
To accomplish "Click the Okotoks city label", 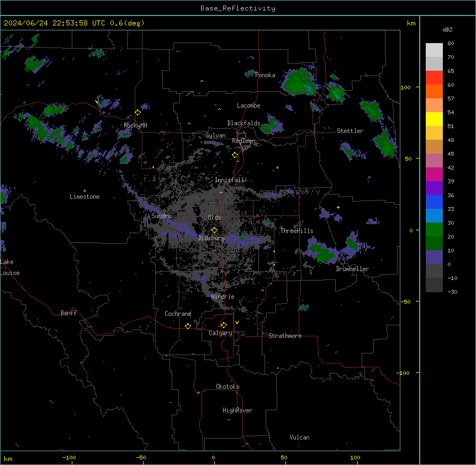I will click(x=228, y=387).
